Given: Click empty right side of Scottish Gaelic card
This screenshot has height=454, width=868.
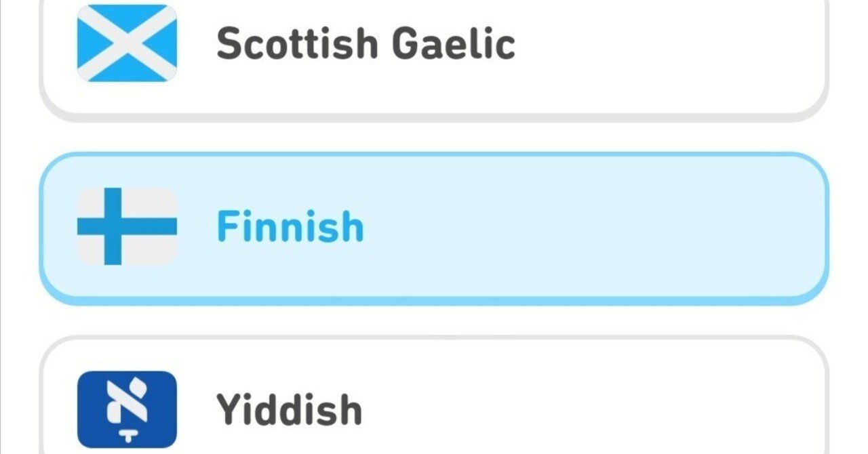Looking at the screenshot, I should pos(678,45).
